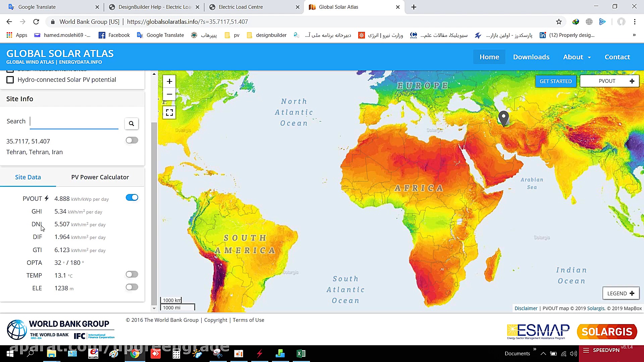The width and height of the screenshot is (644, 362).
Task: Expand the About dropdown menu
Action: (x=577, y=57)
